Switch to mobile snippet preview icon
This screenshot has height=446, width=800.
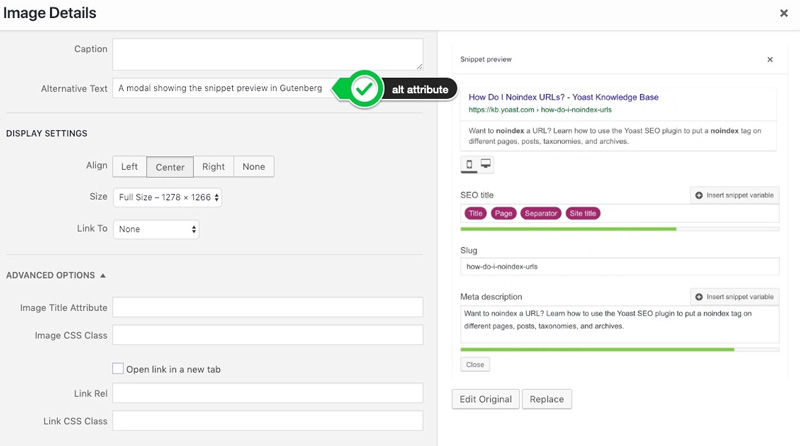469,165
